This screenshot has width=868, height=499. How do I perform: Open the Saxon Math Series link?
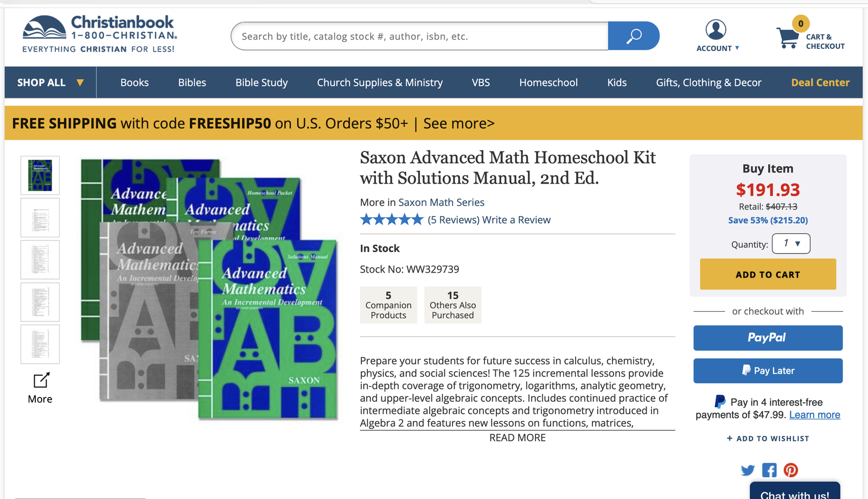pyautogui.click(x=441, y=203)
